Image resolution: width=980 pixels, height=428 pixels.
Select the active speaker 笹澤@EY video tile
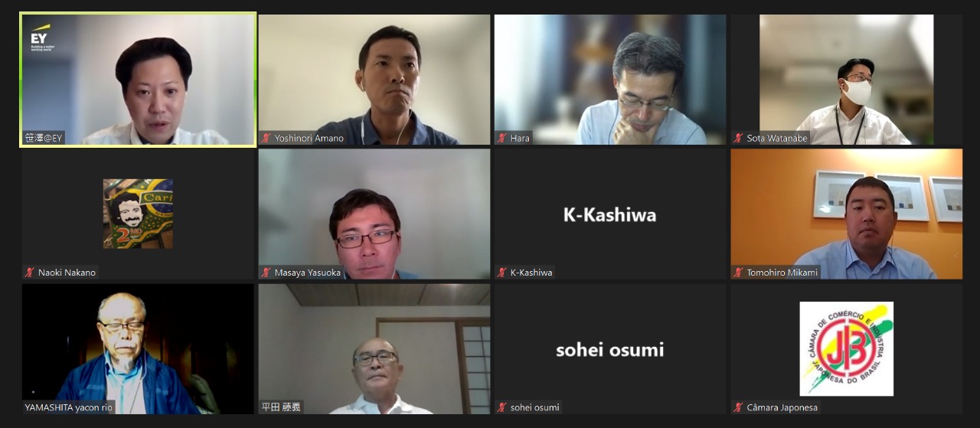pyautogui.click(x=138, y=80)
